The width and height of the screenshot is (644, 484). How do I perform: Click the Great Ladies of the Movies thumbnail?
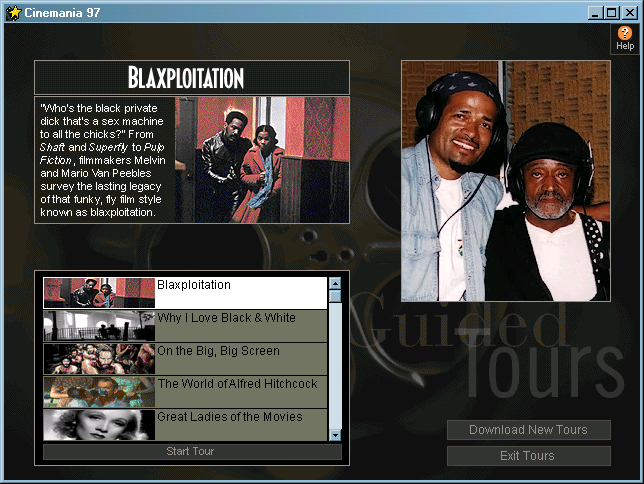(99, 424)
